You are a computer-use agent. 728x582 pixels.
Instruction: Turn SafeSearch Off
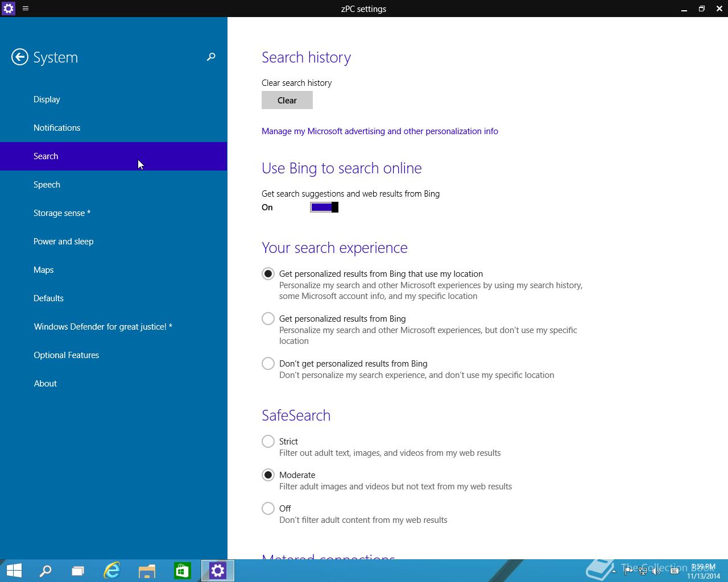pyautogui.click(x=268, y=509)
